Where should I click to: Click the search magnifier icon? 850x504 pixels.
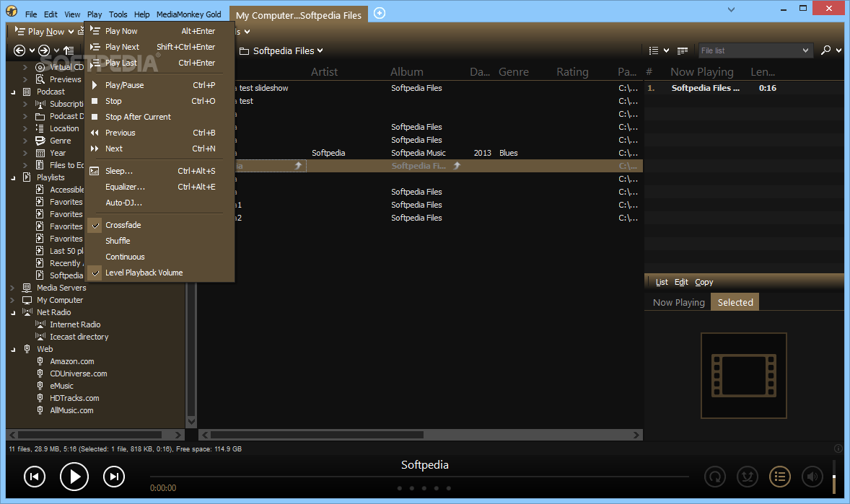point(825,50)
